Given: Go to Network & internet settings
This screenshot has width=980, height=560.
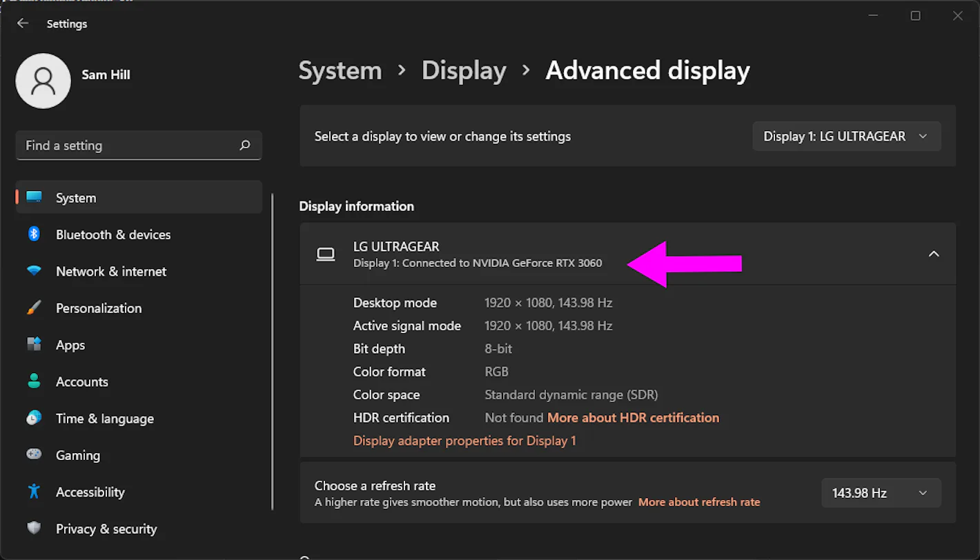Looking at the screenshot, I should pyautogui.click(x=139, y=271).
